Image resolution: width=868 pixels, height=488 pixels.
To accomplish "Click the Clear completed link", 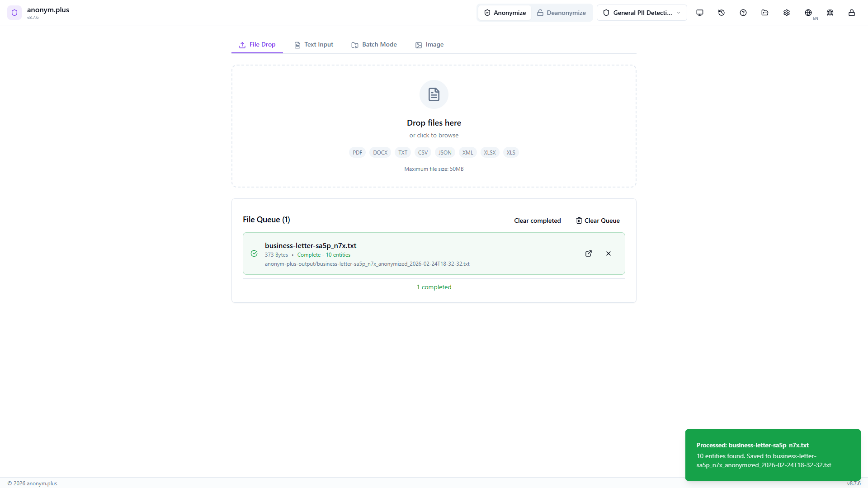I will tap(537, 221).
